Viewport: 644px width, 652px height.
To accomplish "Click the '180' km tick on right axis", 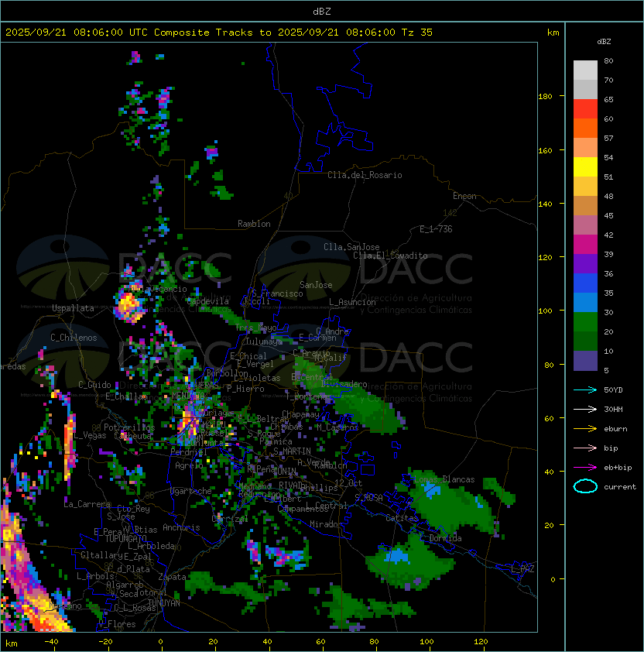I will coord(545,97).
